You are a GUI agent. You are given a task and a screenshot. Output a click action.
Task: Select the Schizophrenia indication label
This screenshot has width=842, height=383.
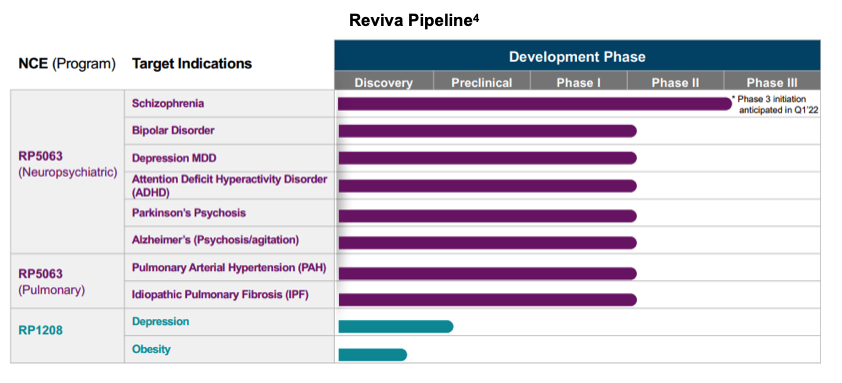coord(168,103)
